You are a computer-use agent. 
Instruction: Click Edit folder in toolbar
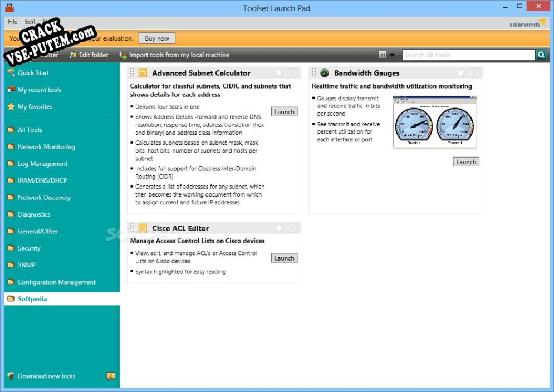click(x=89, y=55)
